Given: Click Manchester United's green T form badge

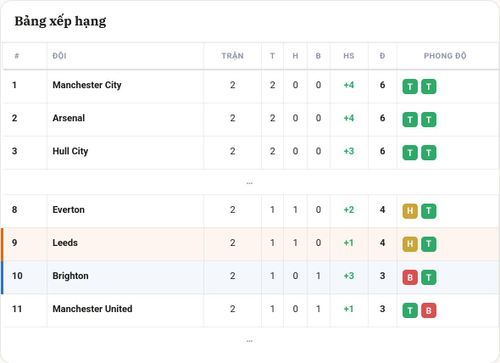Looking at the screenshot, I should click(x=410, y=310).
